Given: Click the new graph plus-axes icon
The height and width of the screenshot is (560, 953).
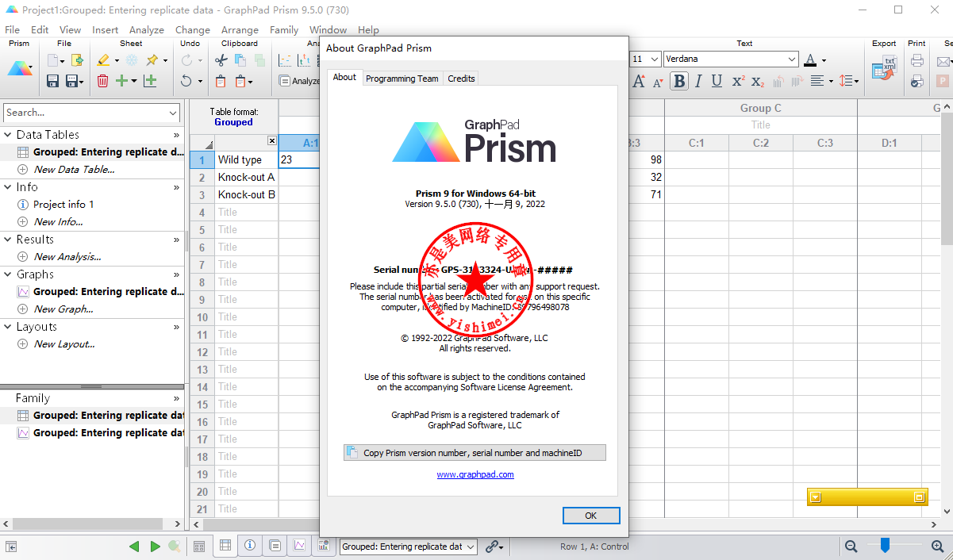Looking at the screenshot, I should 150,81.
